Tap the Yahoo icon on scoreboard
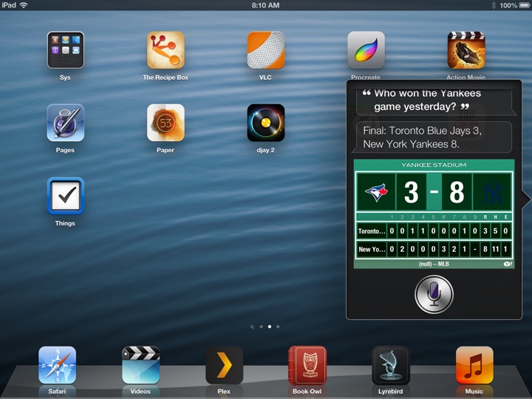Image resolution: width=532 pixels, height=399 pixels. 508,264
